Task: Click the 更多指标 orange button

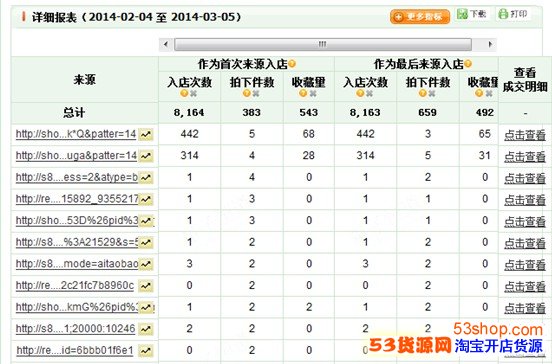Action: 420,17
